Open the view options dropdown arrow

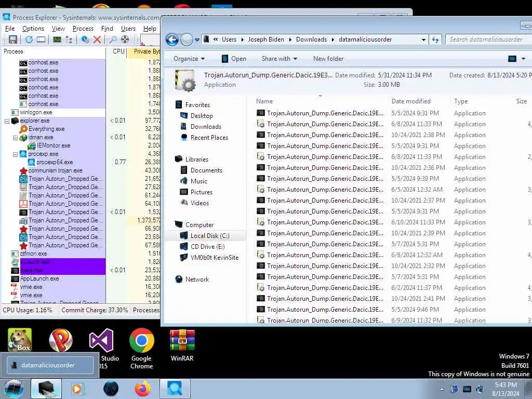coord(524,59)
